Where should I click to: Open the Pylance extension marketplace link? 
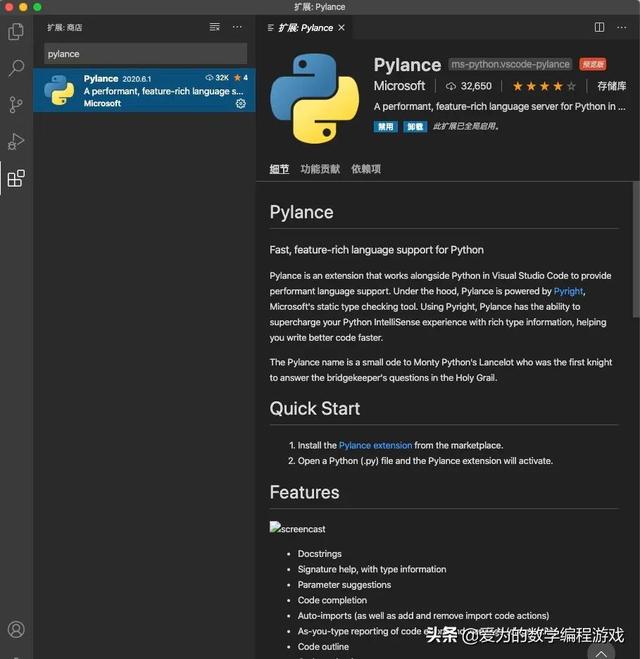(375, 445)
